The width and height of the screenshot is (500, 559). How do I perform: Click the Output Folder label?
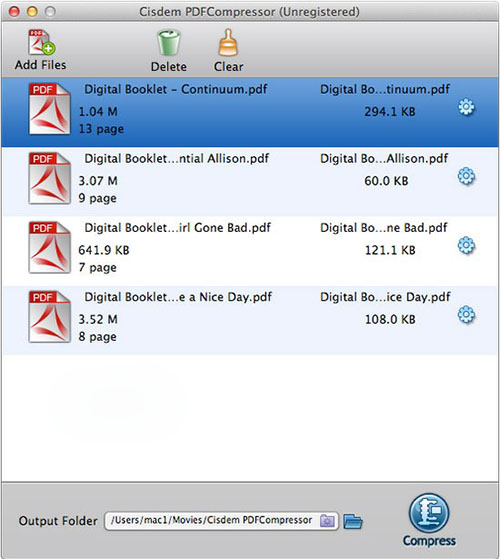[58, 521]
